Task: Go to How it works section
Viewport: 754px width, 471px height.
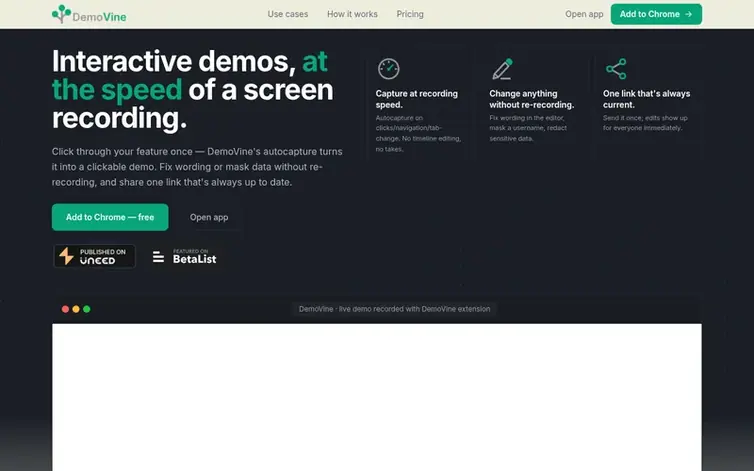Action: click(352, 14)
